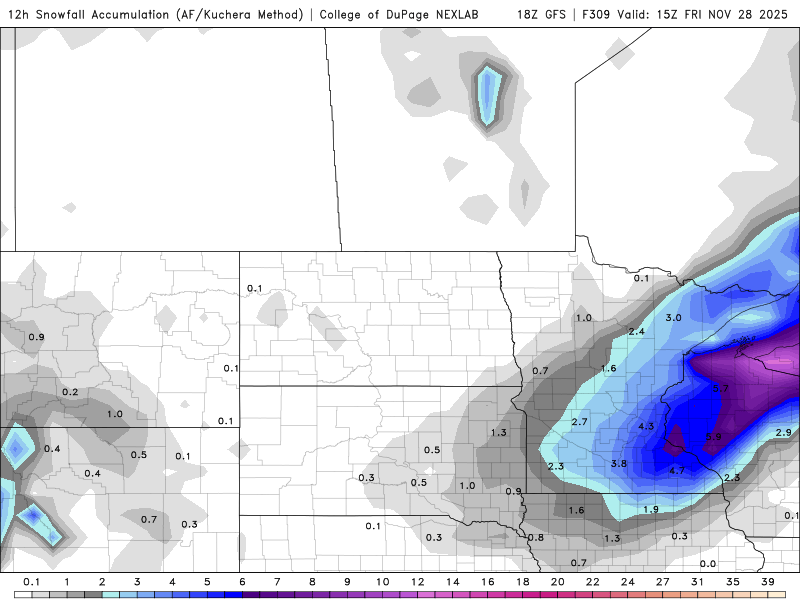Select the 0.8 snowfall value on the map
800x600 pixels.
coord(535,537)
